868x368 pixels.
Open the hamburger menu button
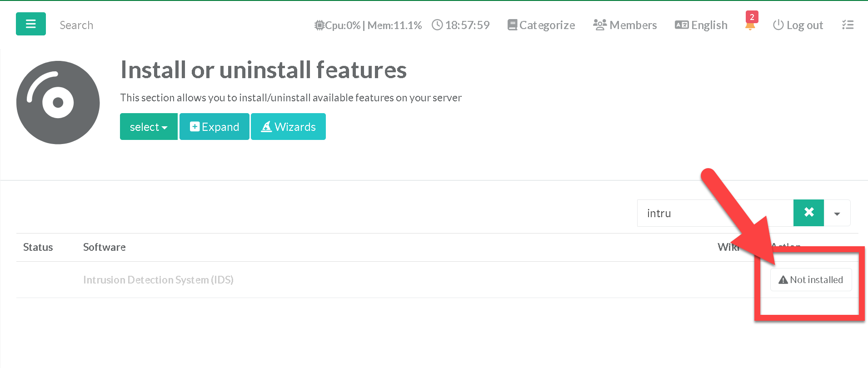tap(31, 24)
